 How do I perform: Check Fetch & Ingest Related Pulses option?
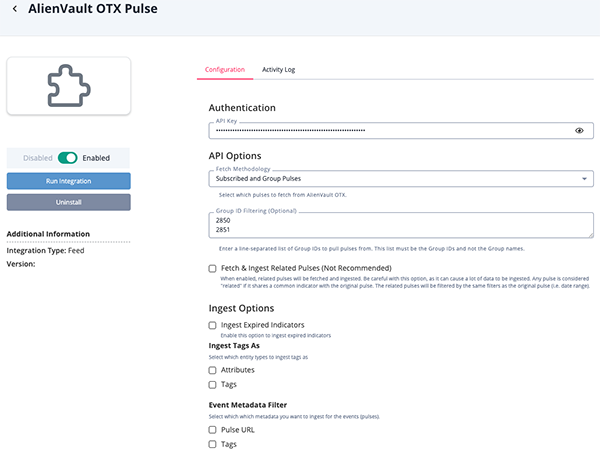pyautogui.click(x=212, y=269)
